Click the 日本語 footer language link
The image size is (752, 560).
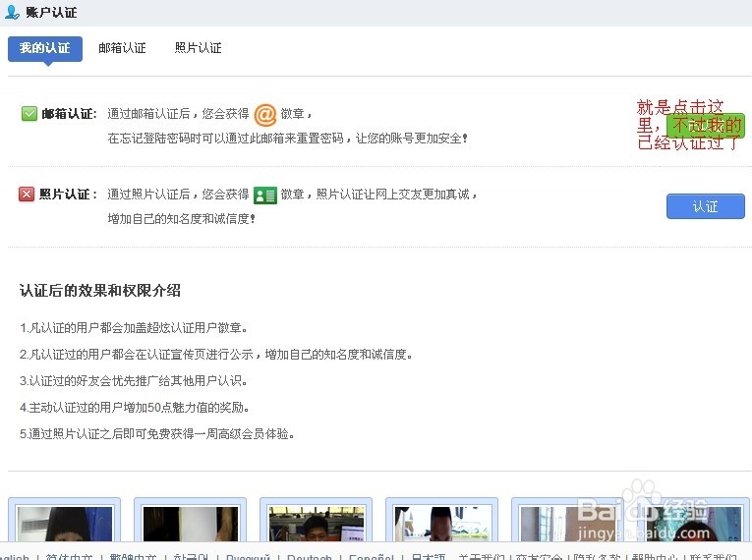429,557
